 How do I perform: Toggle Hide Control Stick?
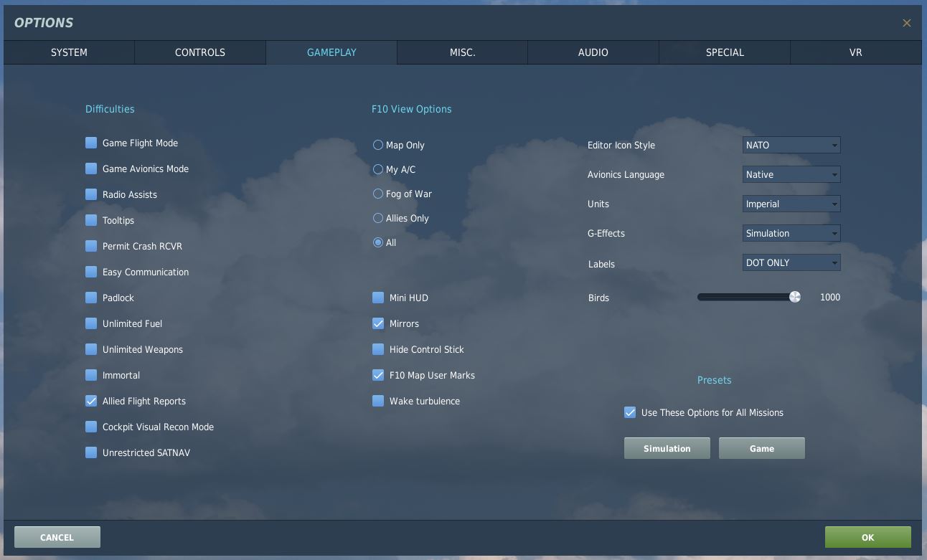point(378,349)
